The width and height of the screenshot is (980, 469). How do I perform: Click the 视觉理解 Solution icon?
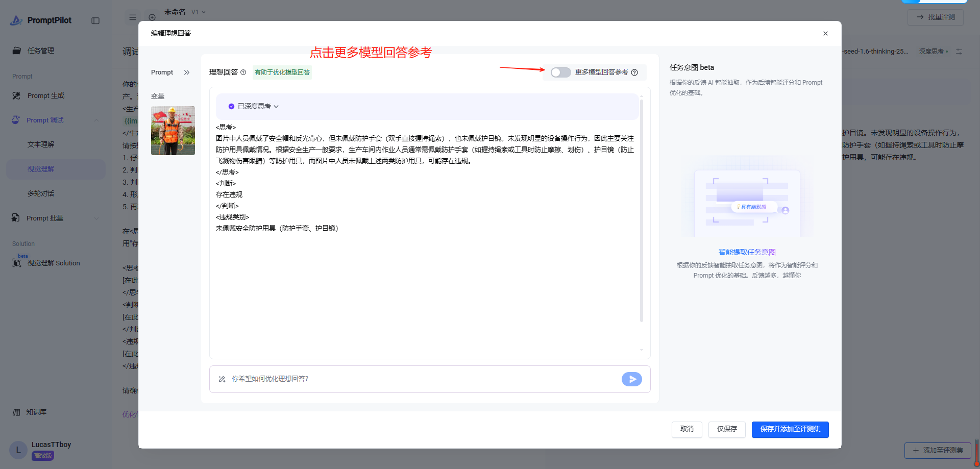point(17,263)
